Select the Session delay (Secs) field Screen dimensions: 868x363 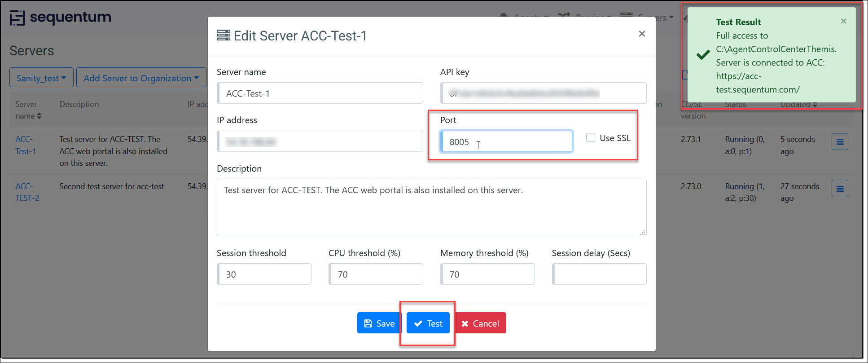click(599, 274)
